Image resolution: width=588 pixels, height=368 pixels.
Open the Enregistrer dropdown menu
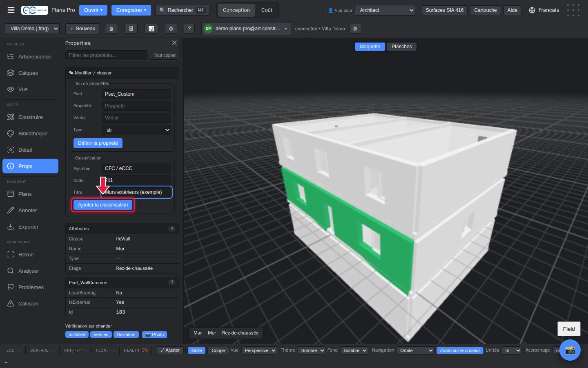tap(131, 10)
